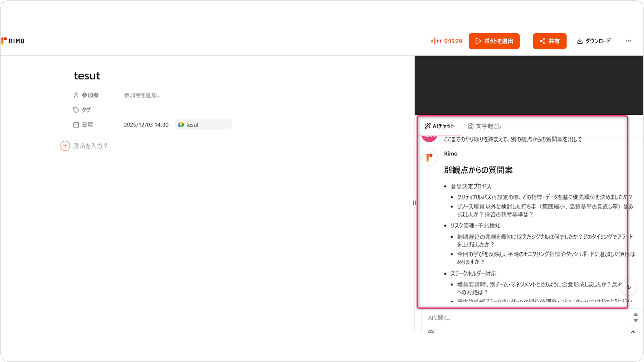Click the タグ label
The image size is (644, 362).
(x=86, y=110)
